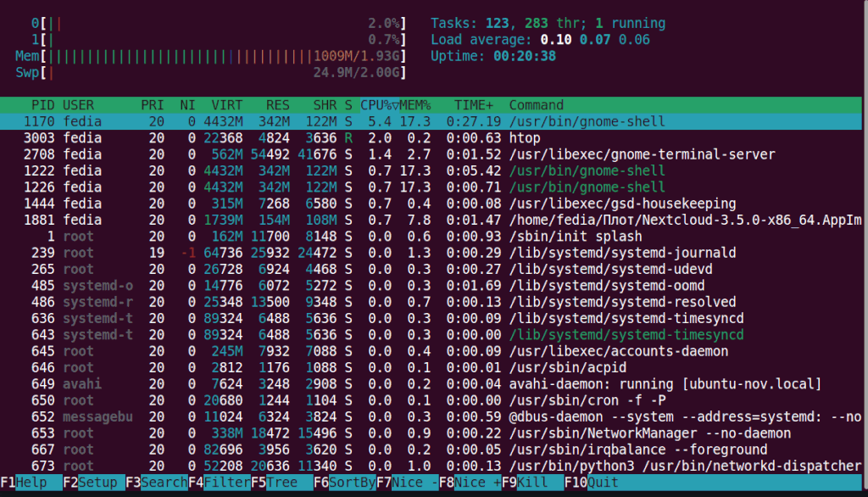Sort by the Command column header
This screenshot has width=868, height=497.
pos(536,105)
